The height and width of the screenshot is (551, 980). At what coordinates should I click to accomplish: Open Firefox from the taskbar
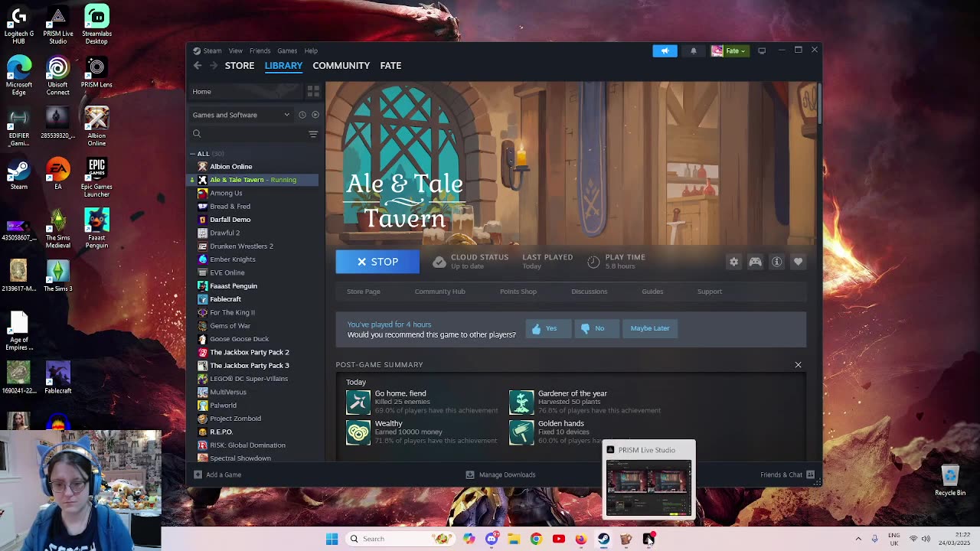click(581, 539)
